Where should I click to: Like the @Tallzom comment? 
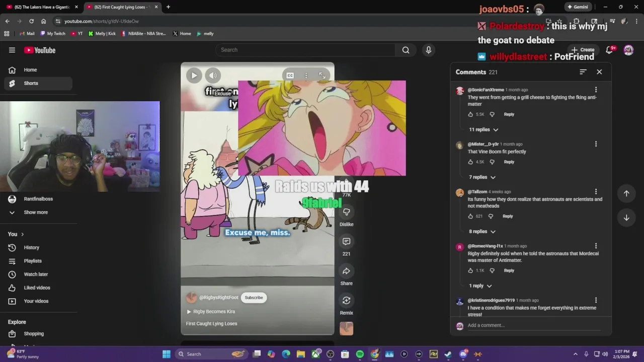pyautogui.click(x=470, y=216)
